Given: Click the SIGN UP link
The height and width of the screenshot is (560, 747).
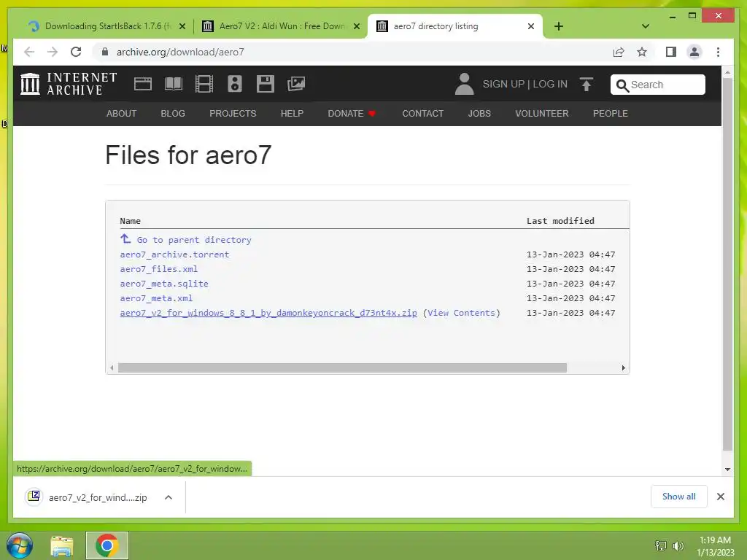Looking at the screenshot, I should [x=503, y=84].
